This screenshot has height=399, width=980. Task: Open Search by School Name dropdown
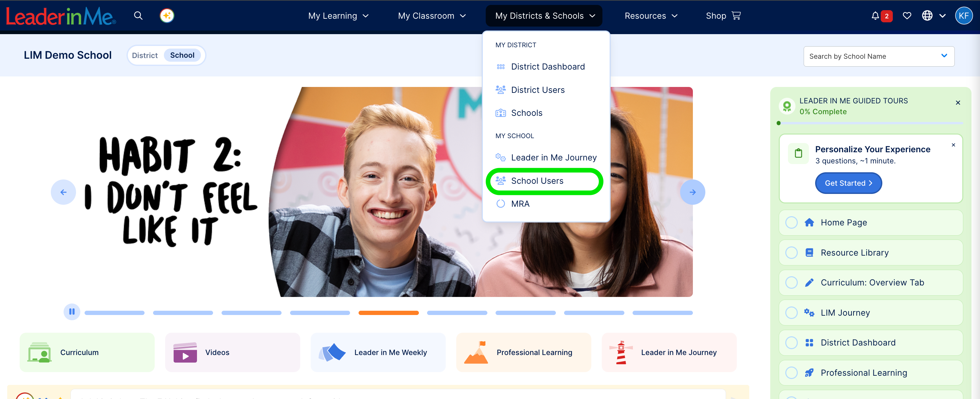coord(878,56)
